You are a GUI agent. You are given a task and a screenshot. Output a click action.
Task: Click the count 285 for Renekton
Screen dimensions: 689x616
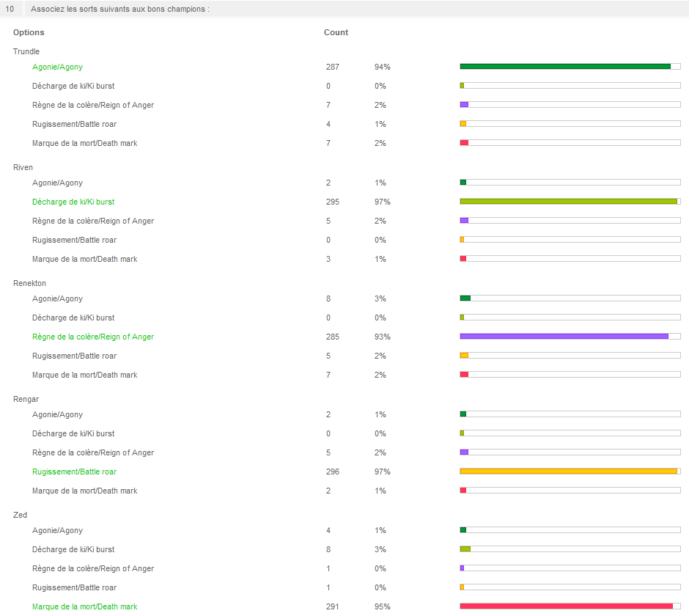point(333,337)
